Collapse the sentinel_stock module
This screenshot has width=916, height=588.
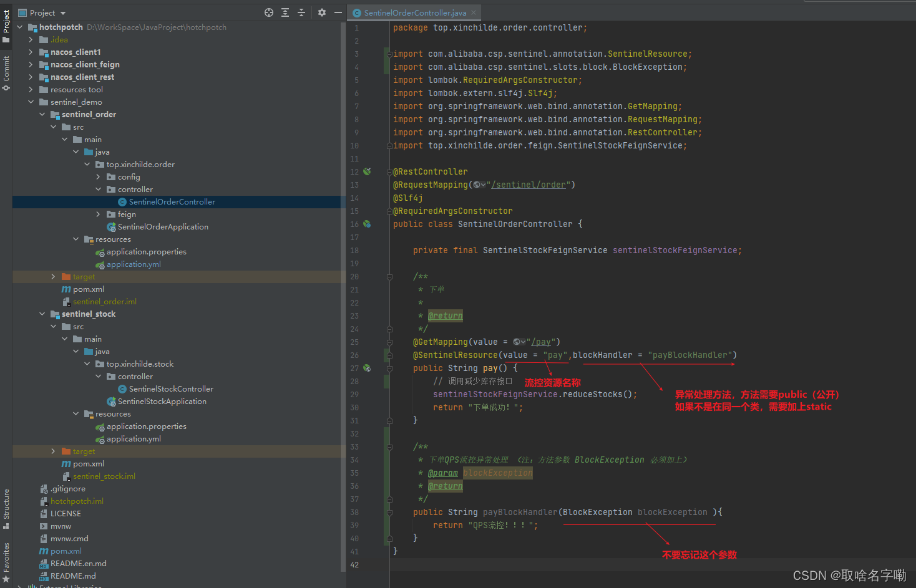42,314
